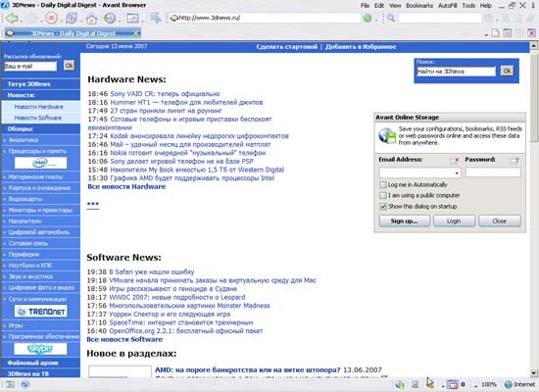The height and width of the screenshot is (392, 539).
Task: Select the 3DNews - Daily Digital Digest tab
Action: [x=73, y=33]
